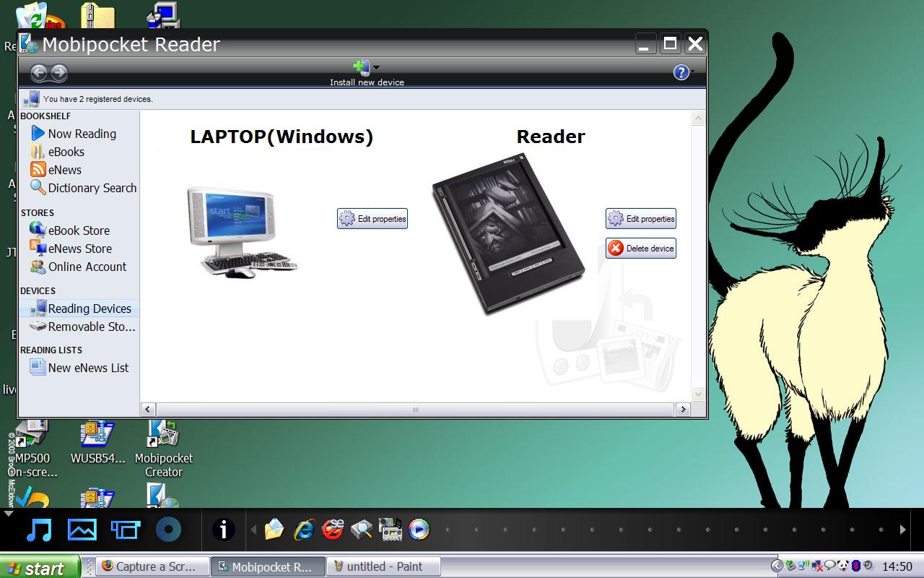The width and height of the screenshot is (924, 578).
Task: Click the search magnifier icon in the dock
Action: [x=361, y=530]
